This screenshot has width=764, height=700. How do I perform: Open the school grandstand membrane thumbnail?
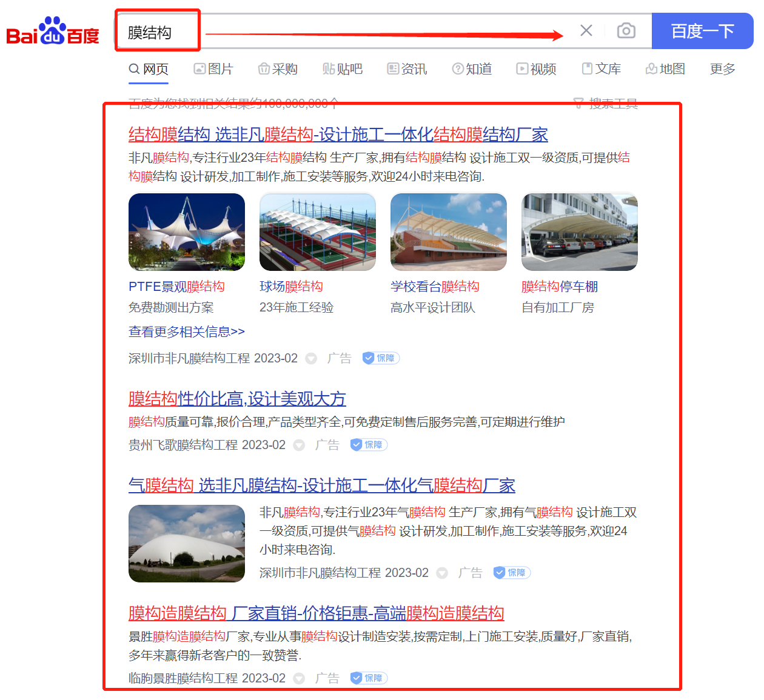point(449,232)
